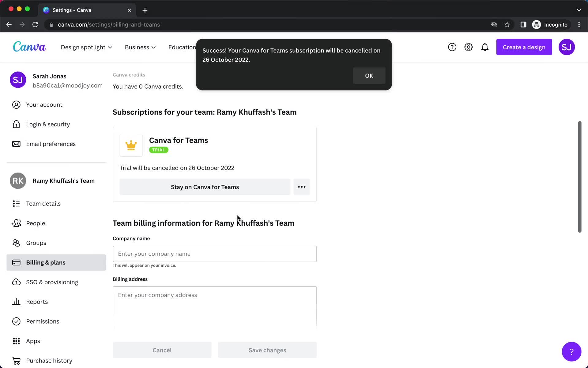
Task: Open SSO & provisioning
Action: tap(56, 282)
